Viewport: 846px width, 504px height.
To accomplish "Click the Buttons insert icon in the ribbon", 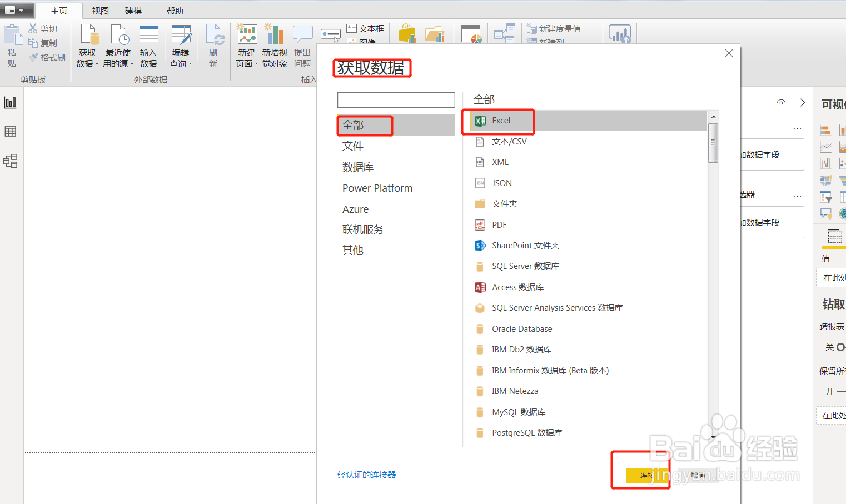I will tap(331, 34).
